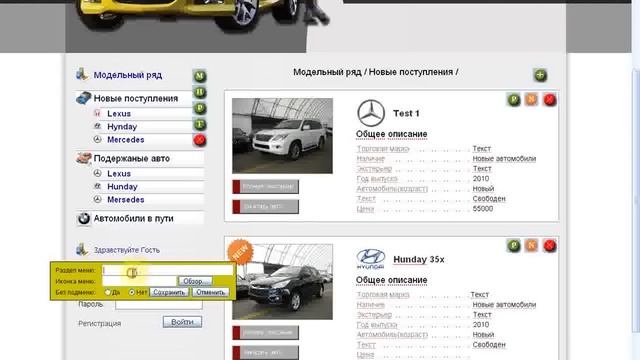640x360 pixels.
Task: Click Mercedes logo icon under Подержаные авто Mersedes
Action: [x=97, y=199]
